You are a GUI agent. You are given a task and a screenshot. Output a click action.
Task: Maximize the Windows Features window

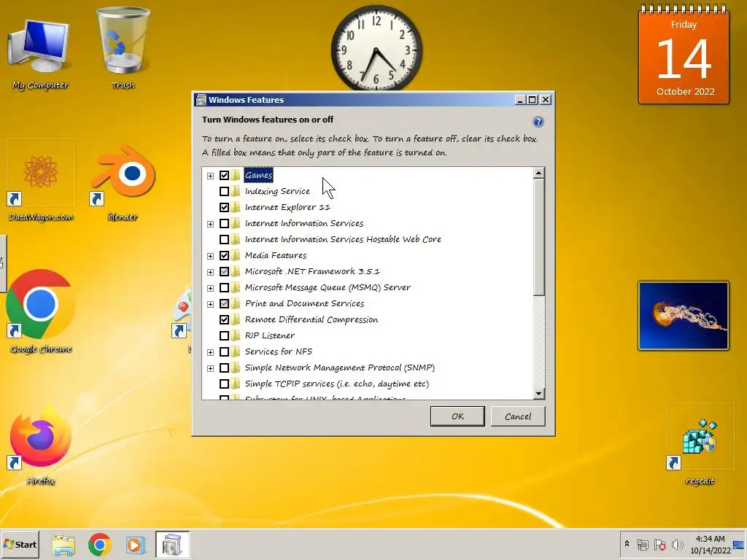tap(533, 100)
